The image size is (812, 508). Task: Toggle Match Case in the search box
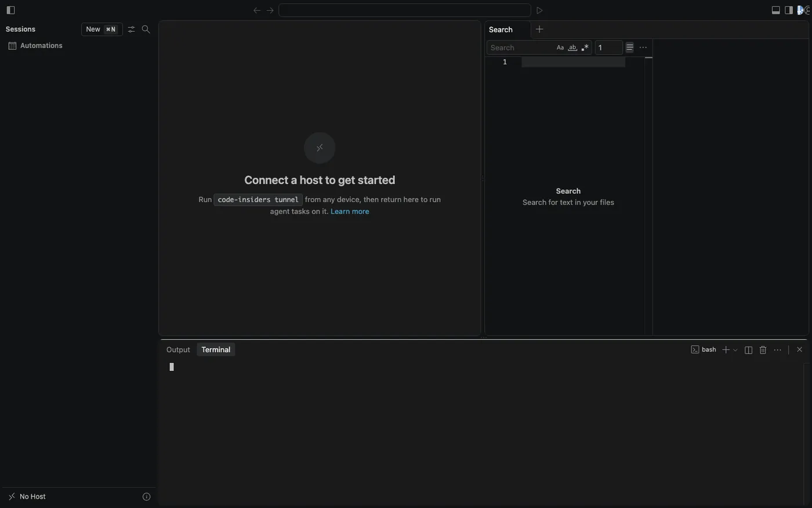(560, 48)
